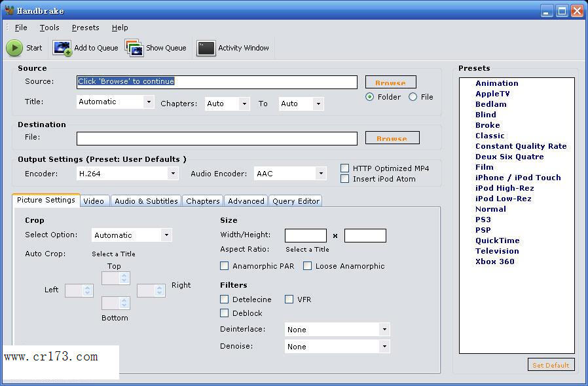The width and height of the screenshot is (588, 386).
Task: Select the Bedlam preset
Action: [x=491, y=104]
